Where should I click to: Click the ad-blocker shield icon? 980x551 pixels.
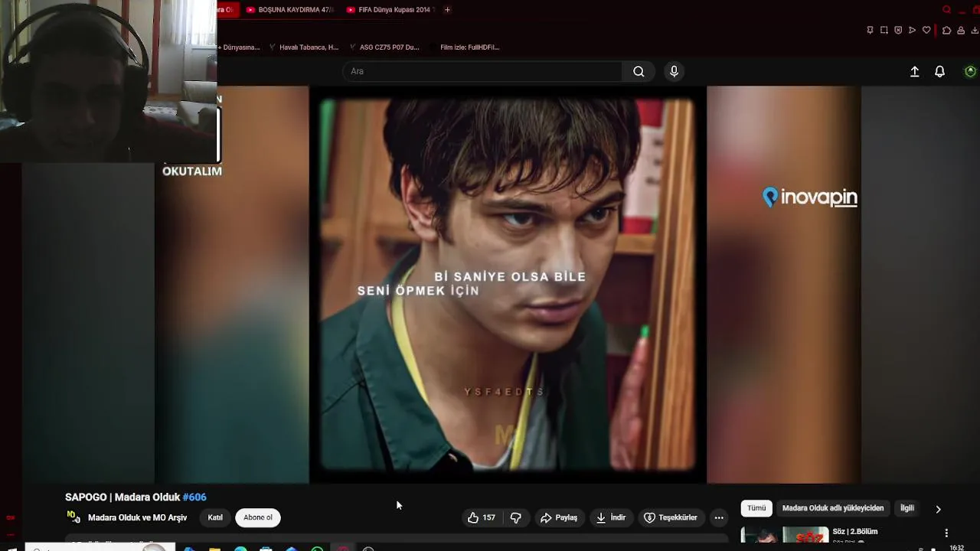tap(898, 31)
